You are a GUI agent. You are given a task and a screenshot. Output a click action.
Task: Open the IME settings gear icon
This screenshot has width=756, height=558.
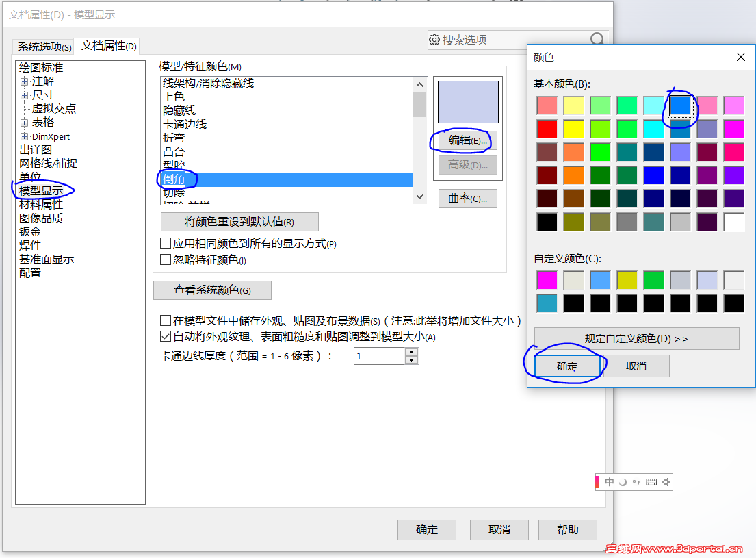[x=666, y=481]
